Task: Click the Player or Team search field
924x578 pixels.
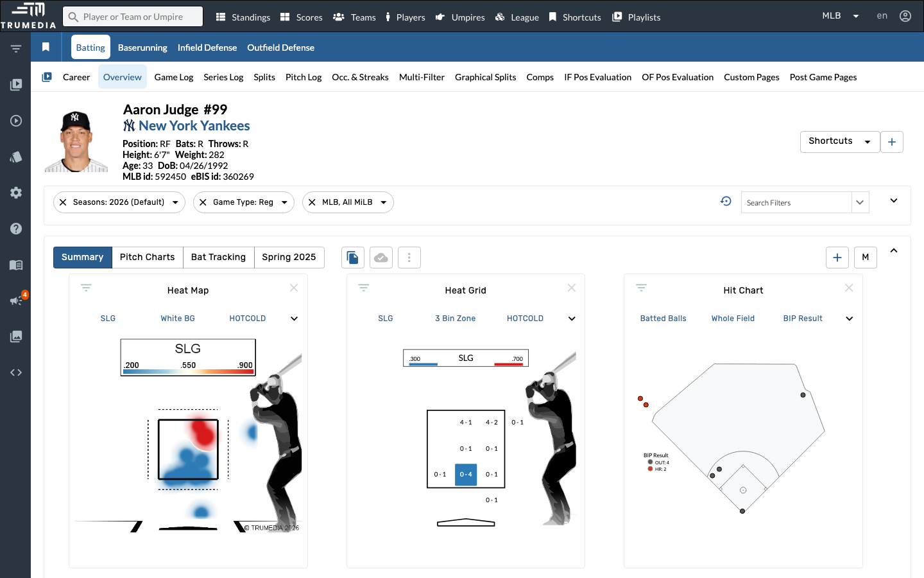Action: (x=133, y=17)
